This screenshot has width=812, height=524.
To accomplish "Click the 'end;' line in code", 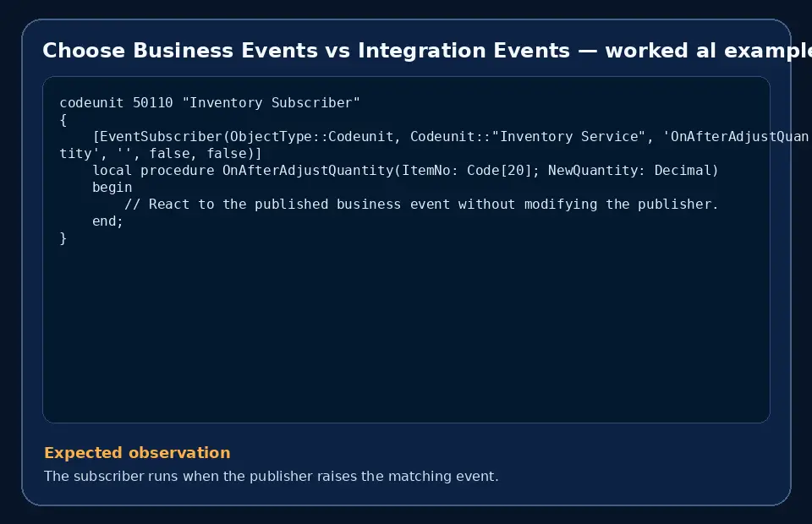I will point(107,221).
